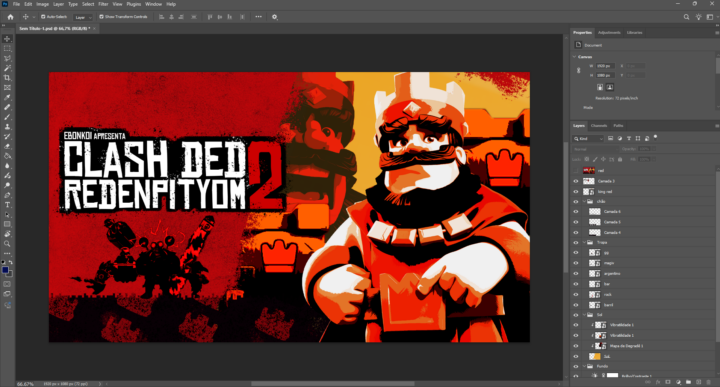Open the blend mode Normal dropdown
This screenshot has height=387, width=720.
[x=596, y=149]
